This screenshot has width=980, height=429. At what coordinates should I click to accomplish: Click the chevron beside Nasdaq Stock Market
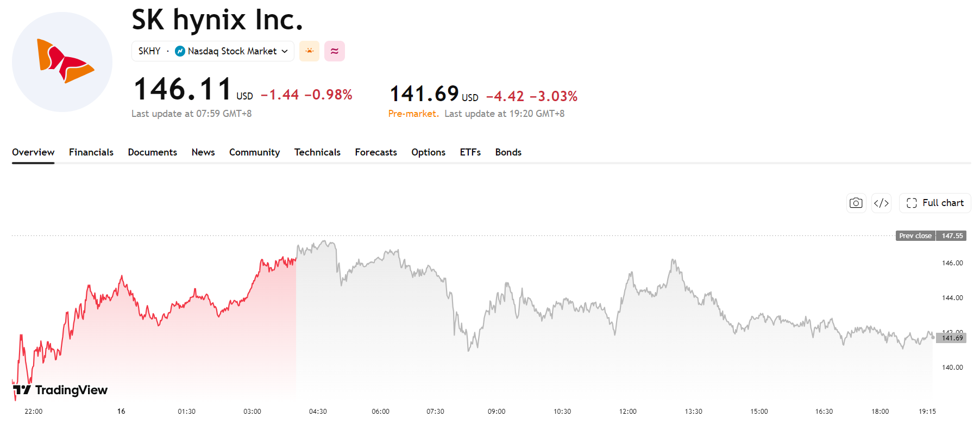285,51
